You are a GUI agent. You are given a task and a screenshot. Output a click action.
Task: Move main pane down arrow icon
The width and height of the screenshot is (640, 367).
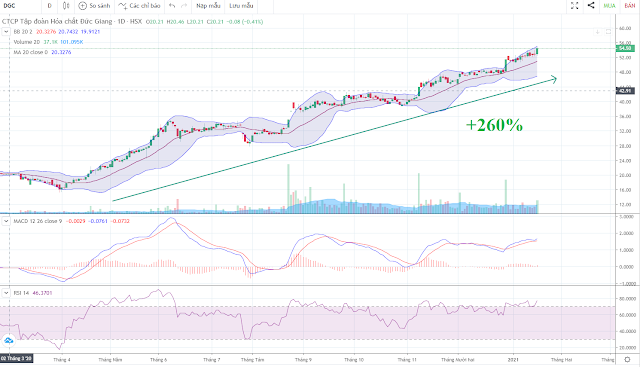(x=598, y=32)
